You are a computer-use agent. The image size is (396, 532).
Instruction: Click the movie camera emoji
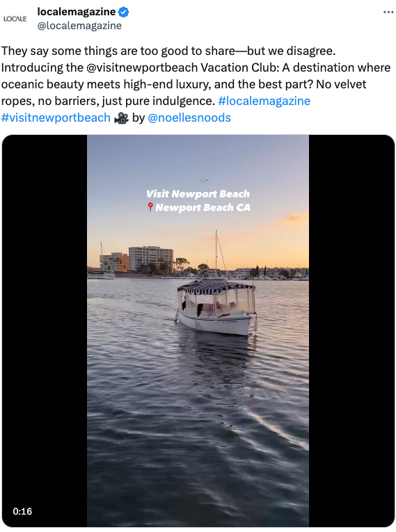point(121,118)
